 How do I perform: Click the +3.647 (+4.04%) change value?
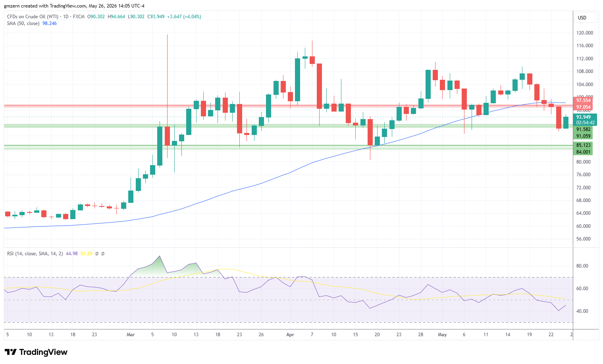(184, 17)
